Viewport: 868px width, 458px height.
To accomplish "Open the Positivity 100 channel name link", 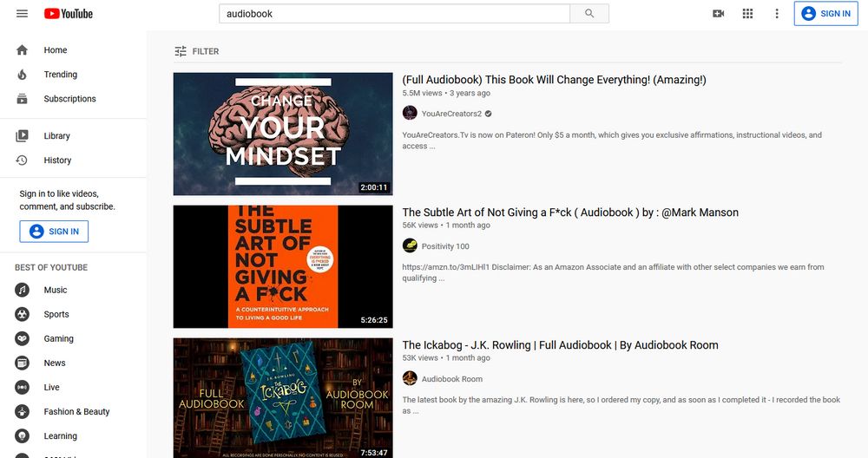I will pos(445,246).
